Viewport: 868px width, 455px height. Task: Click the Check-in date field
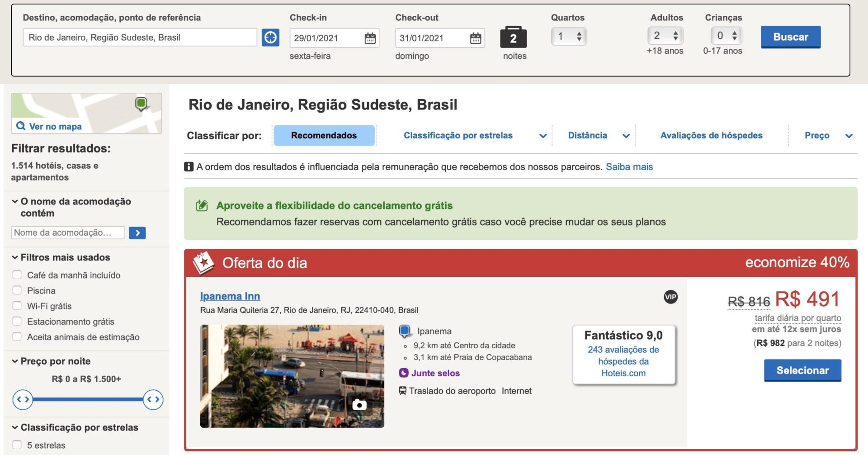point(335,38)
